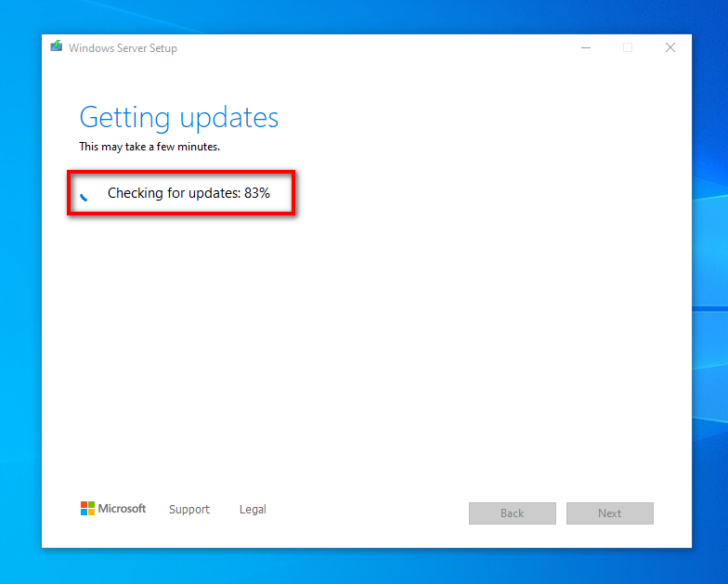Click the 'Windows Server Setup' title text
728x584 pixels.
(x=123, y=48)
